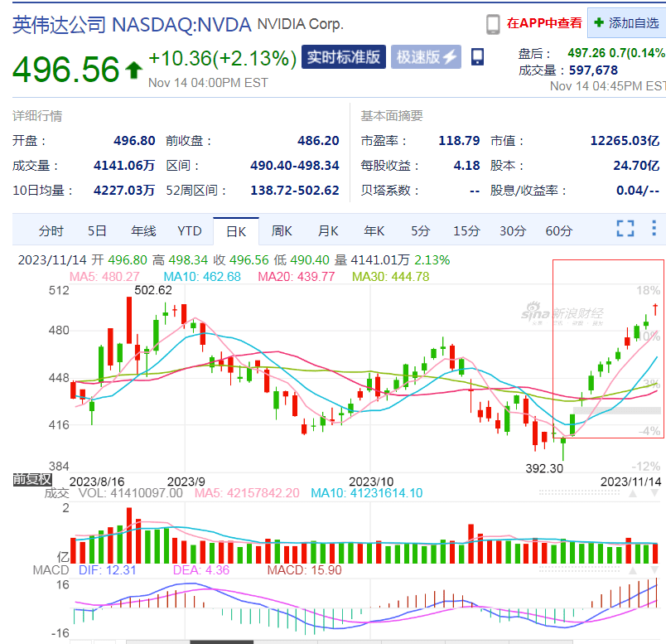666x644 pixels.
Task: Click down arrow in MACD panel header
Action: [654, 570]
